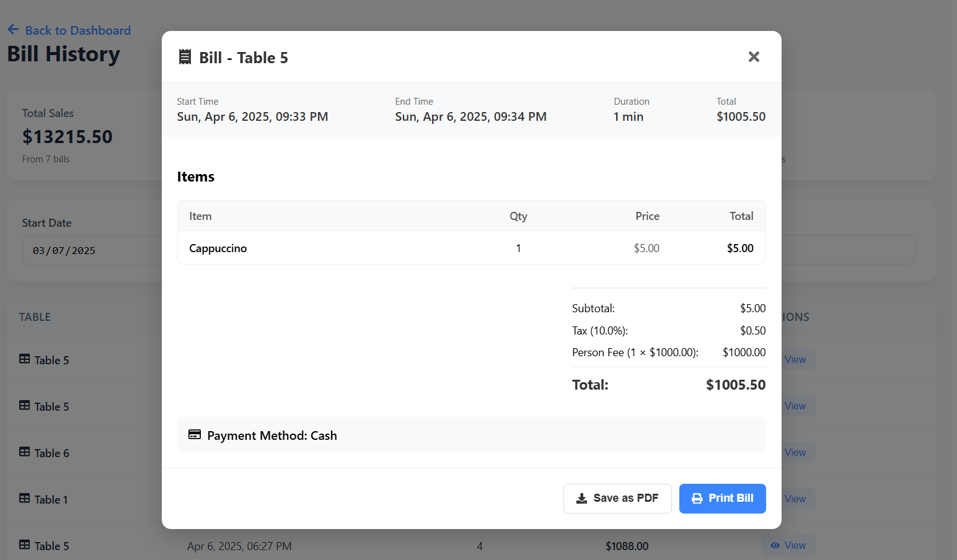View the bill for Table 1
Image resolution: width=957 pixels, height=560 pixels.
point(796,499)
